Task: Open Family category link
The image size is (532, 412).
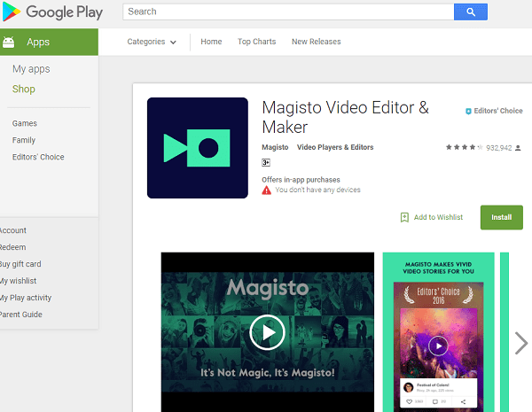Action: 24,140
